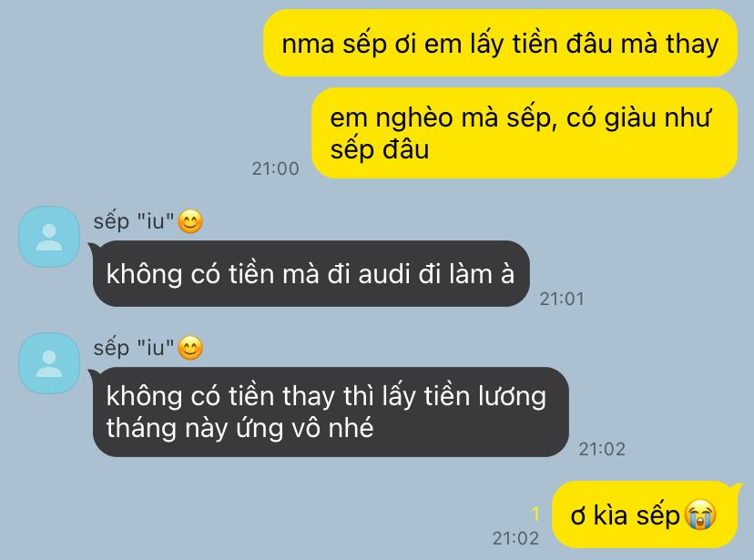Tap smiley emoji beside first sender name

click(x=190, y=222)
